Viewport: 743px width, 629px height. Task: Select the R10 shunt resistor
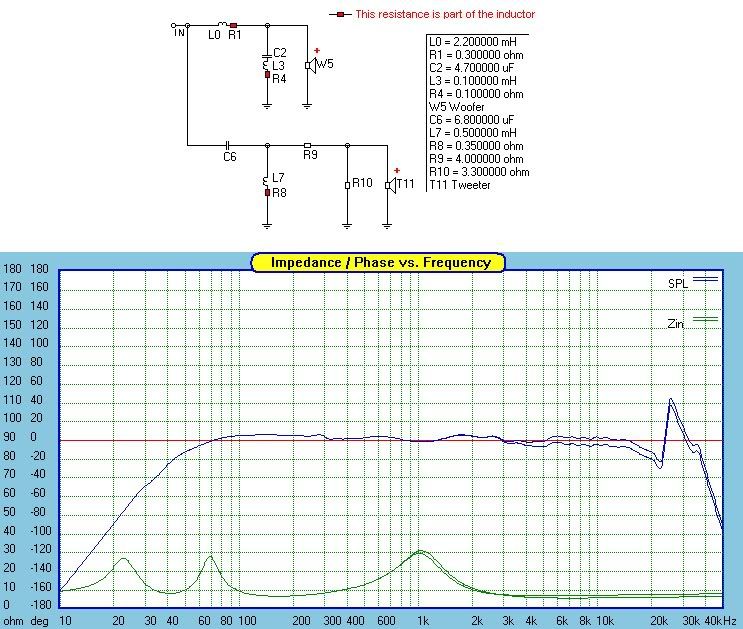pyautogui.click(x=347, y=184)
